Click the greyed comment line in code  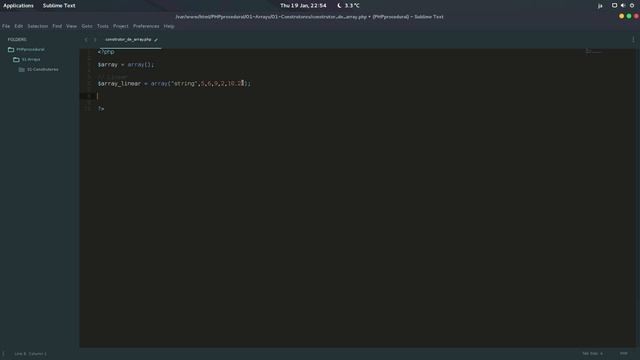pos(113,77)
